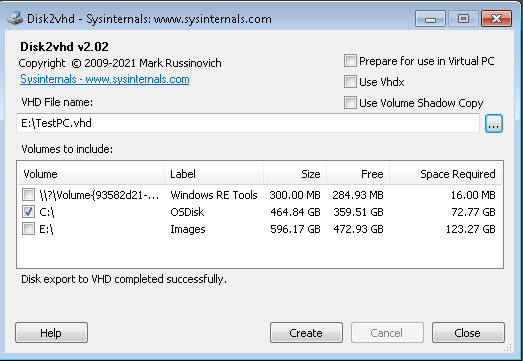Click the 596.17 GB size value
Image resolution: width=523 pixels, height=361 pixels.
(x=295, y=229)
